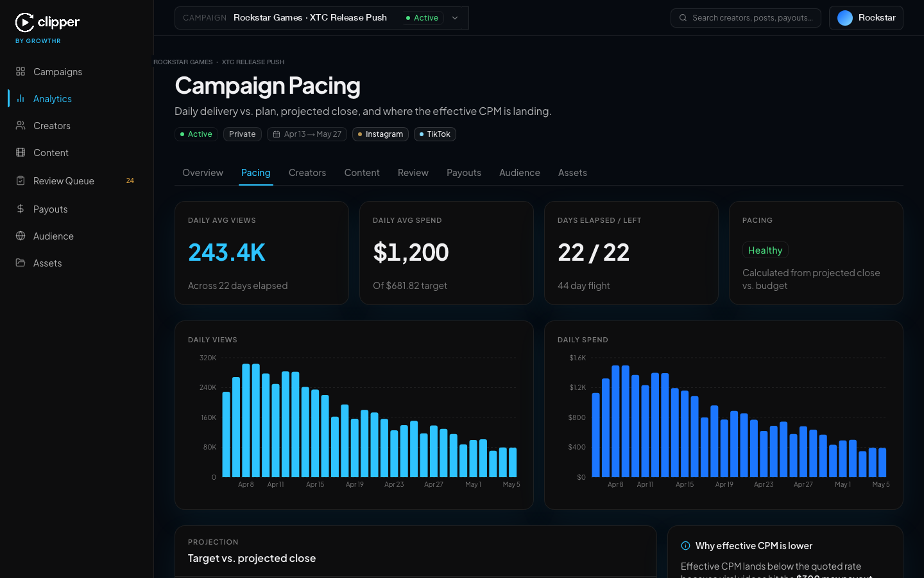Open the Review tab
Screen dimensions: 924x578
413,173
